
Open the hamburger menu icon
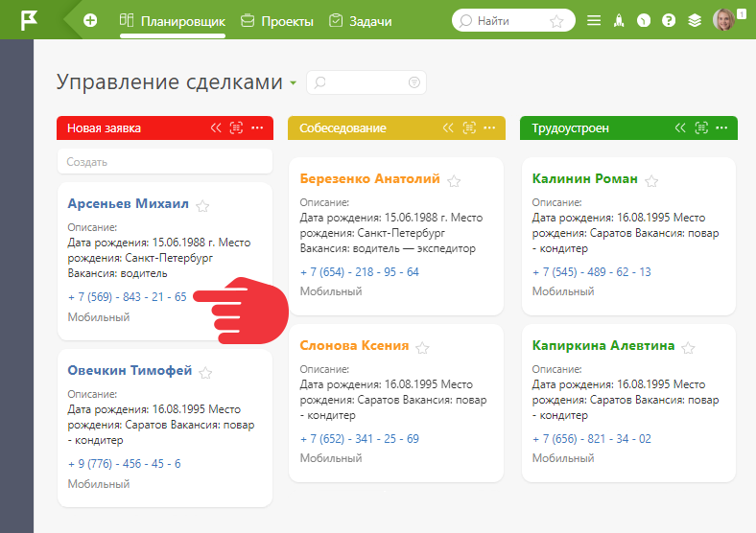tap(594, 21)
